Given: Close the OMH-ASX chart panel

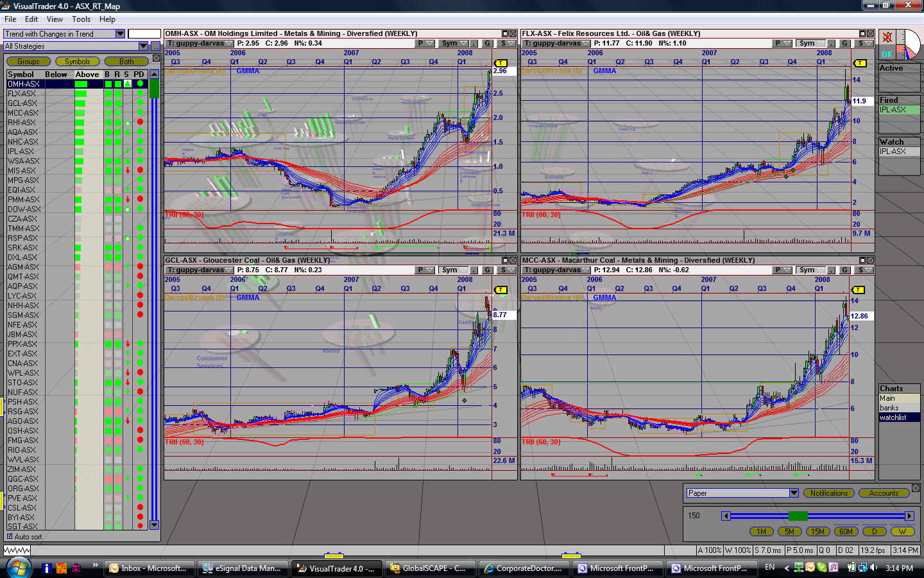Looking at the screenshot, I should pyautogui.click(x=513, y=33).
